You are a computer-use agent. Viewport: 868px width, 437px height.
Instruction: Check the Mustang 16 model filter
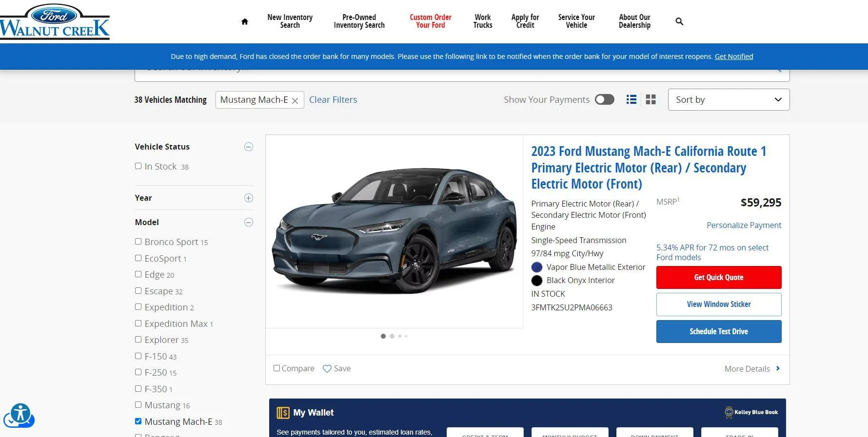(138, 405)
